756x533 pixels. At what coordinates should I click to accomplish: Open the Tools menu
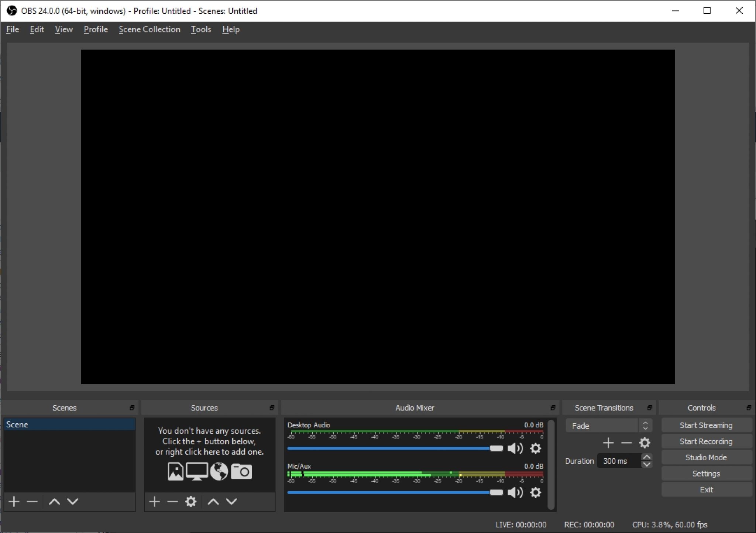[x=200, y=29]
